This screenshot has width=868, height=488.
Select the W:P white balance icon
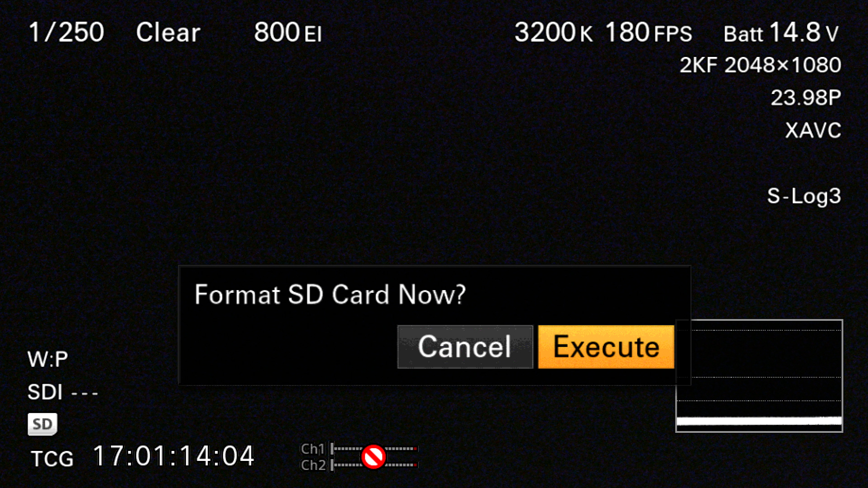47,358
